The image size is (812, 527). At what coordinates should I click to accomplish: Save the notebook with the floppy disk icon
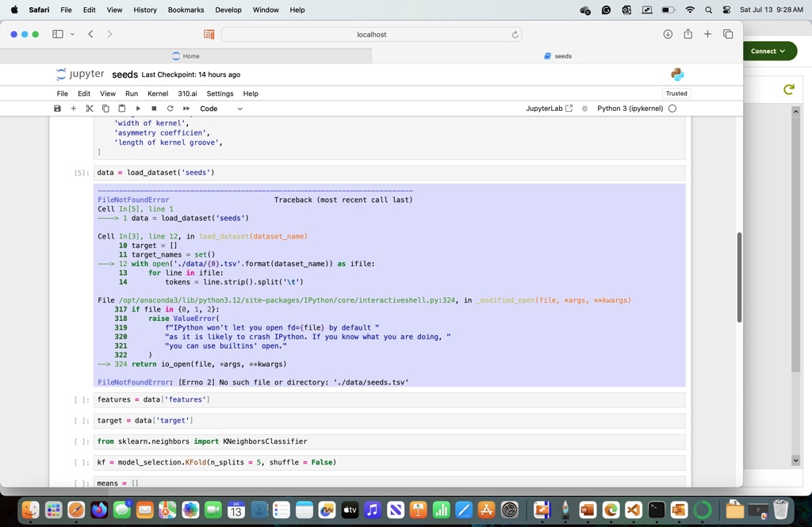pos(57,109)
